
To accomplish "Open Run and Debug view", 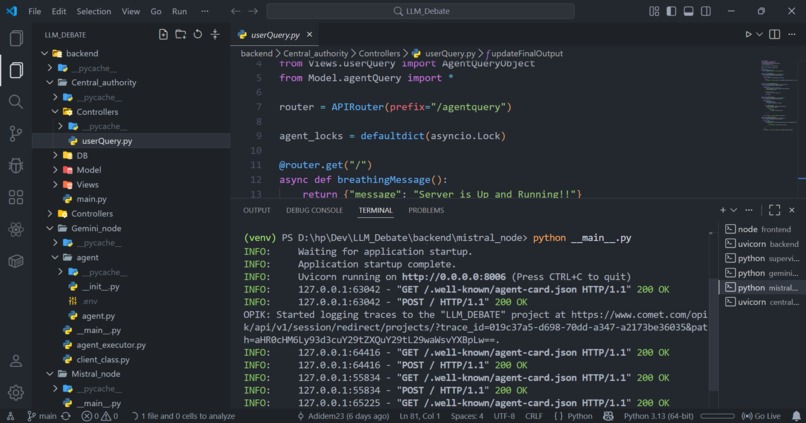I will point(16,165).
